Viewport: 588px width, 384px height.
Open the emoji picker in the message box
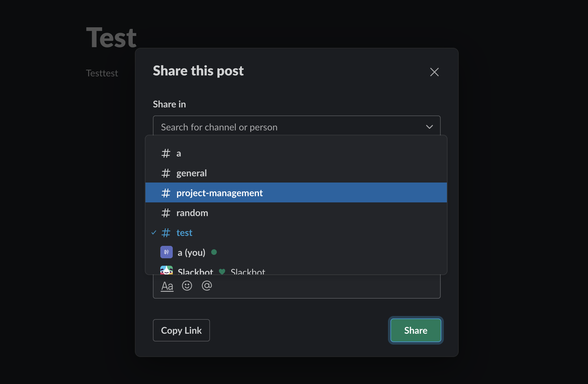(187, 286)
